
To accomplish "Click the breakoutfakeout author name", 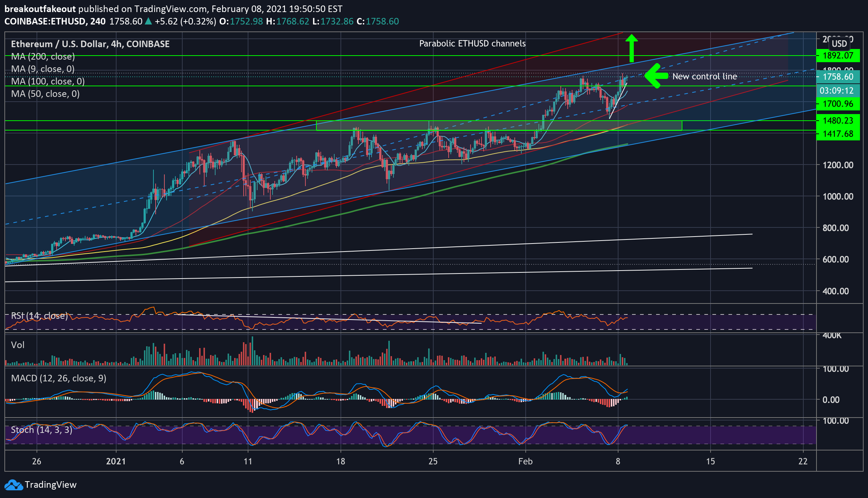I will [40, 9].
